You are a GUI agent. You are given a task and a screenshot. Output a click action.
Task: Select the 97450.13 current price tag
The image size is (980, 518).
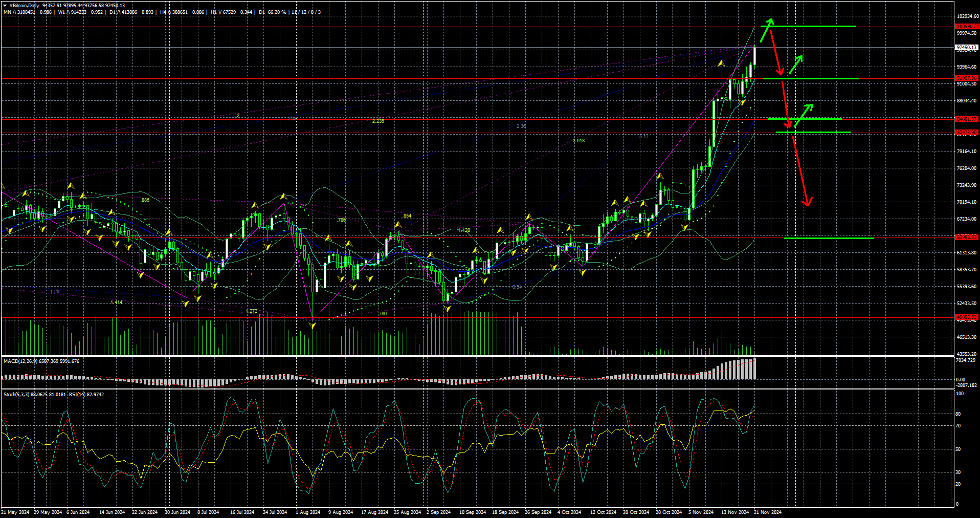967,48
